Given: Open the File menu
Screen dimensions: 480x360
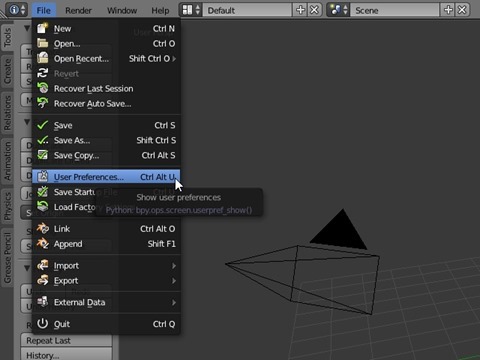Looking at the screenshot, I should (x=44, y=10).
